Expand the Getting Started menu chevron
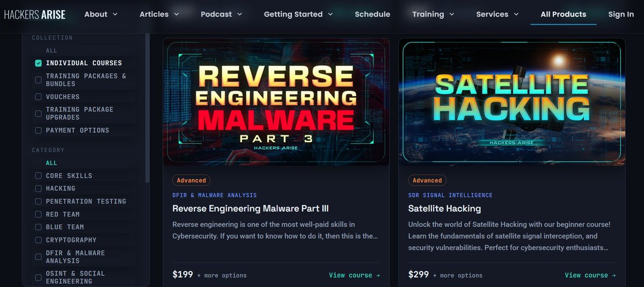The image size is (644, 287). (330, 15)
